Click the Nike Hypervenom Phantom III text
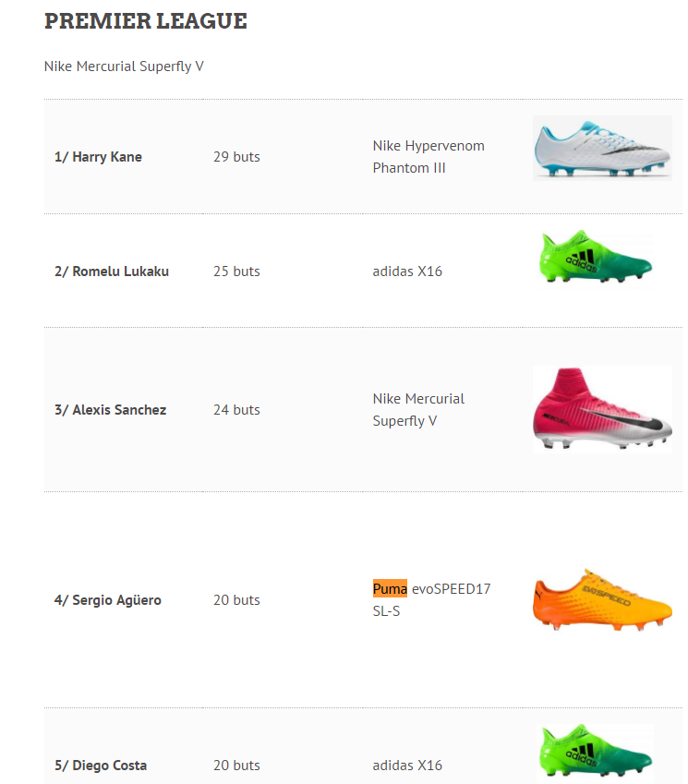The image size is (688, 784). click(x=428, y=157)
